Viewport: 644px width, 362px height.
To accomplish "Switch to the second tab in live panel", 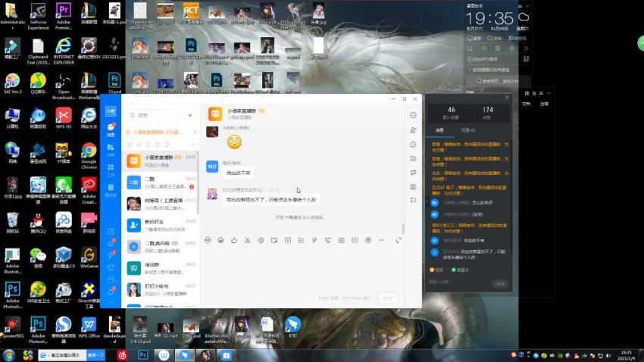I will point(467,130).
